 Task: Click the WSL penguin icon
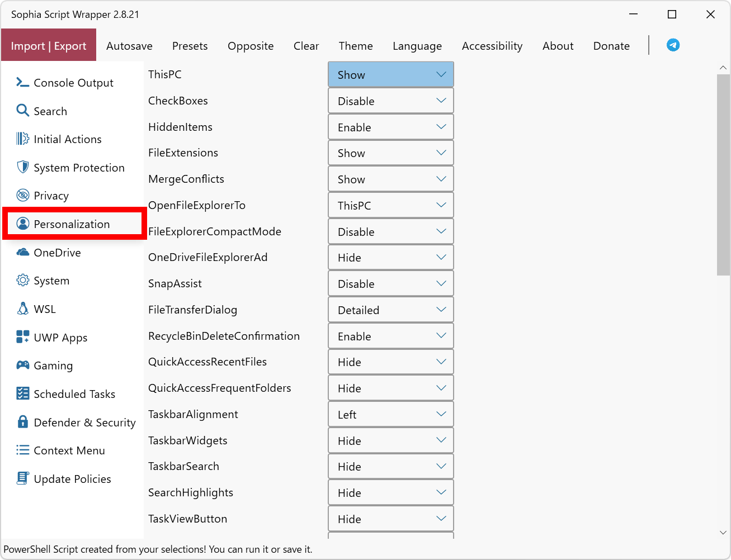(x=22, y=309)
